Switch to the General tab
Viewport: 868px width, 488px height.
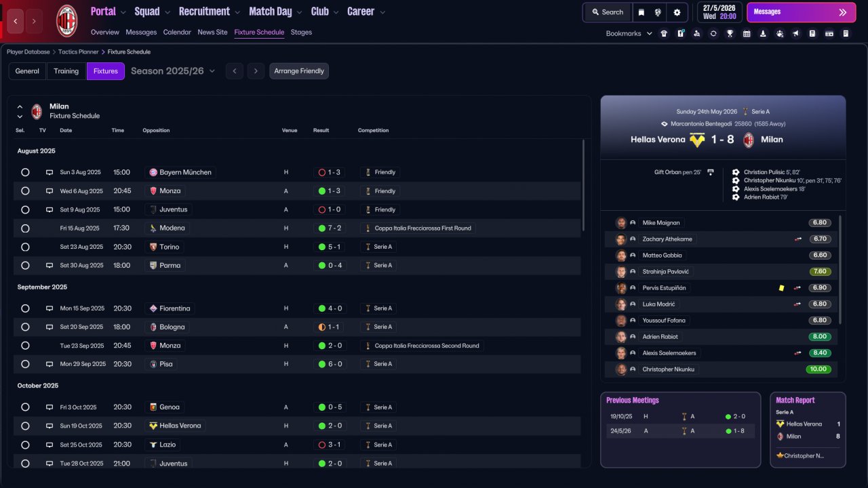click(27, 71)
